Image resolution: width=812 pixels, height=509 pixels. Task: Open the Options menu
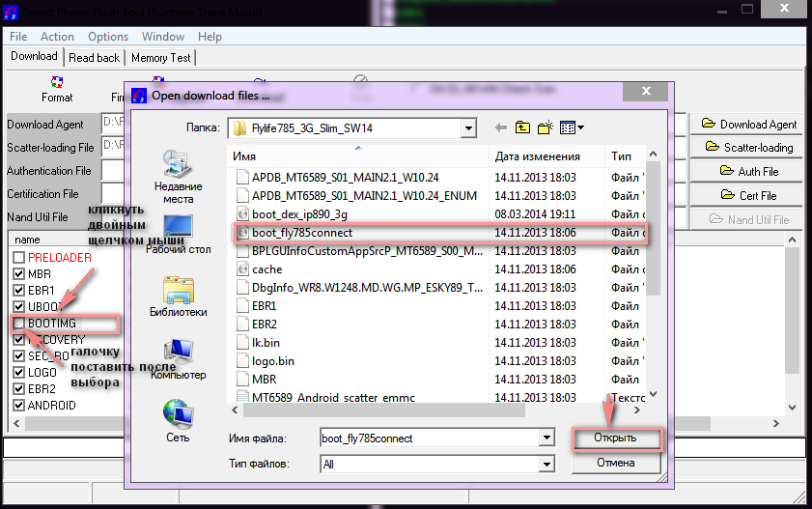pos(107,37)
